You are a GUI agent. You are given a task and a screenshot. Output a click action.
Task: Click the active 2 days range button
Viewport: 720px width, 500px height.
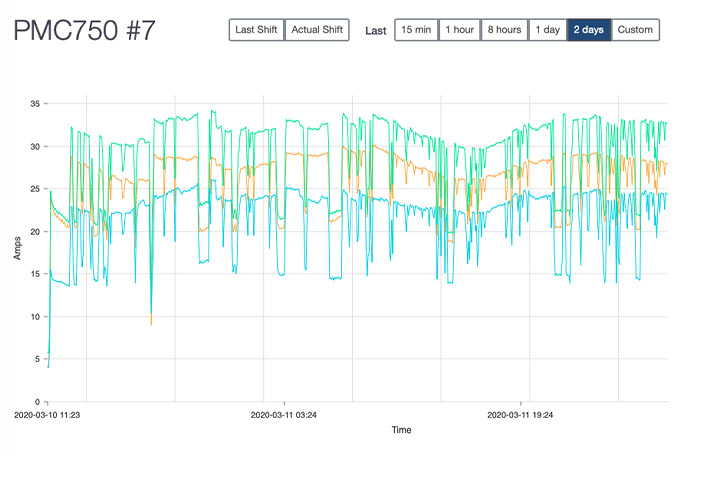pos(589,30)
